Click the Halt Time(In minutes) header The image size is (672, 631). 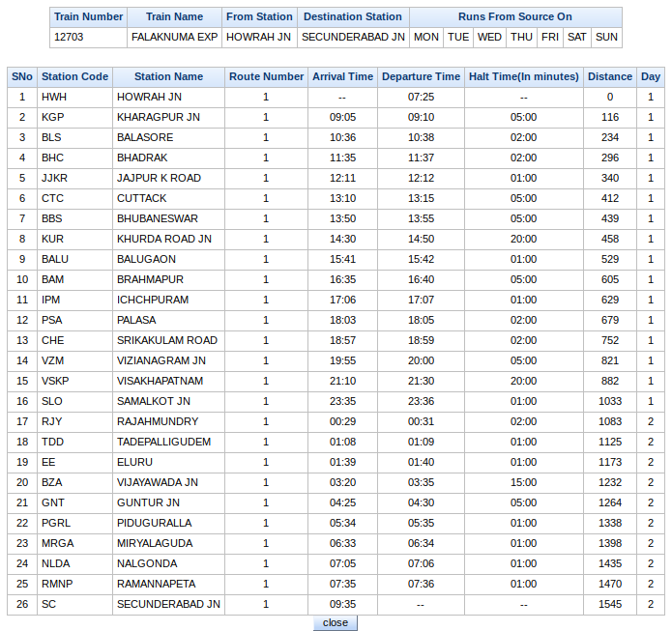click(524, 76)
